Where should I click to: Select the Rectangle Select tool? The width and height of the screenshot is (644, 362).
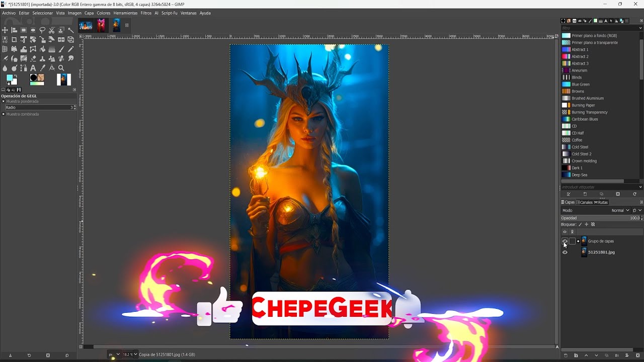[24, 30]
